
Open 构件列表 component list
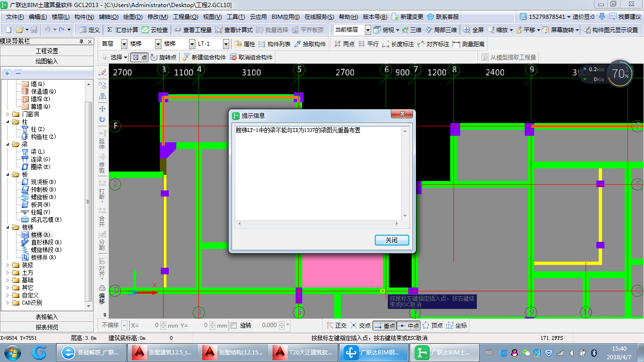pyautogui.click(x=274, y=44)
